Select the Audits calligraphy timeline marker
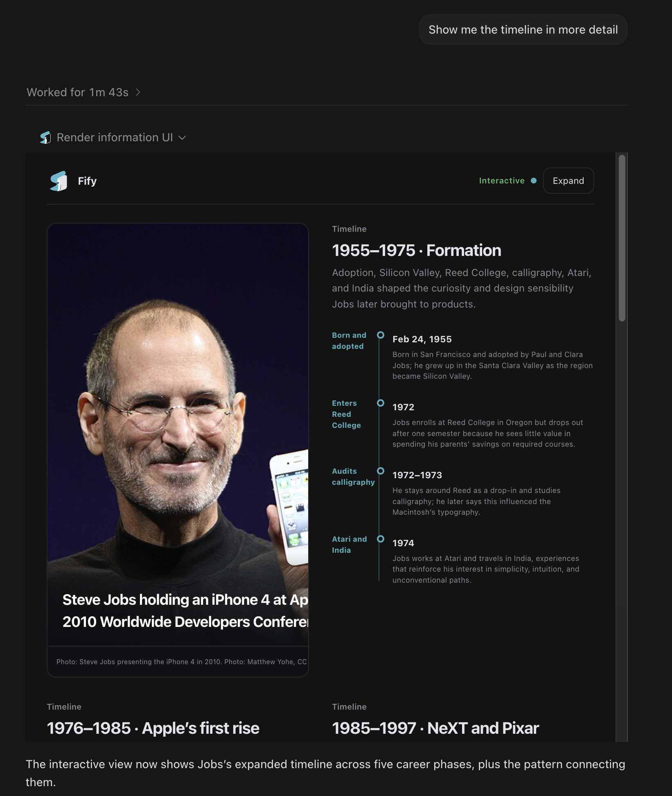Image resolution: width=672 pixels, height=796 pixels. [x=380, y=471]
